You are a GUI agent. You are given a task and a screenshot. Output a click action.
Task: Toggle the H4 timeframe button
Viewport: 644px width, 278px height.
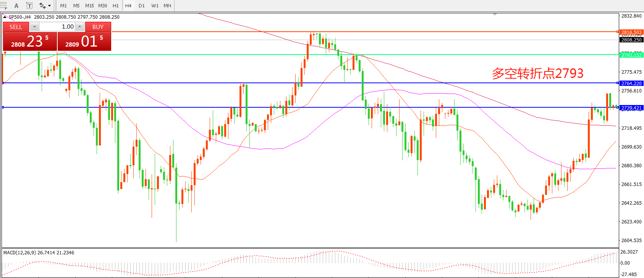click(128, 6)
